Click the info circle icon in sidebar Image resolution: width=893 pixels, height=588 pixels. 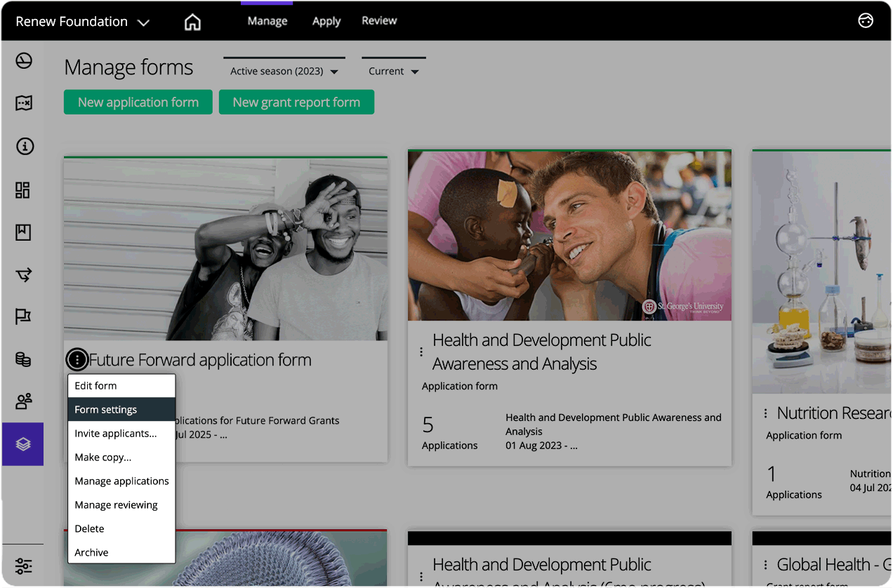point(24,147)
